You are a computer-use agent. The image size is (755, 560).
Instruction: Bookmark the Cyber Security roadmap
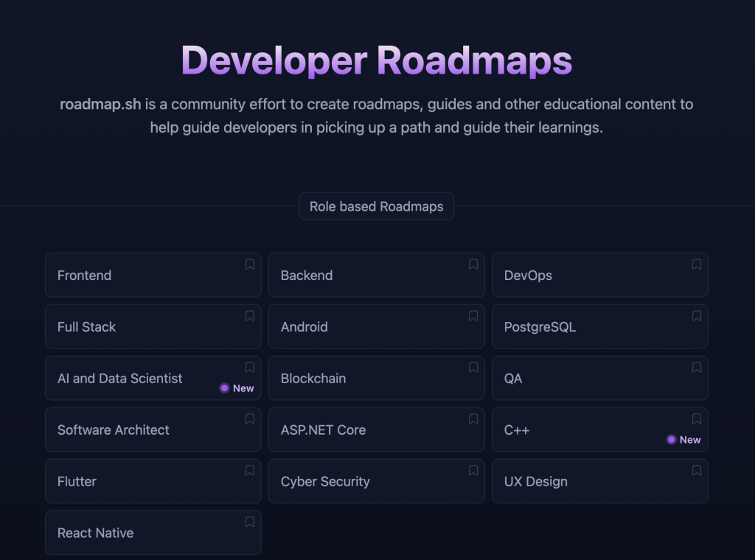[x=473, y=470]
